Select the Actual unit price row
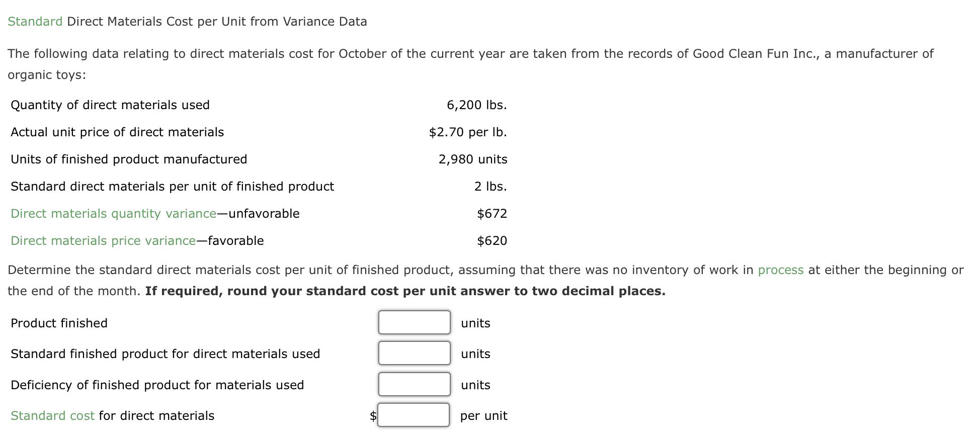The height and width of the screenshot is (442, 980). [x=117, y=132]
